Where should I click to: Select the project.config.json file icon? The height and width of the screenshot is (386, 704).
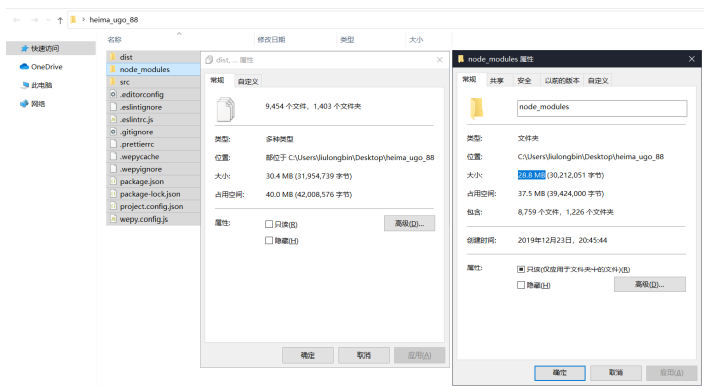pyautogui.click(x=113, y=206)
